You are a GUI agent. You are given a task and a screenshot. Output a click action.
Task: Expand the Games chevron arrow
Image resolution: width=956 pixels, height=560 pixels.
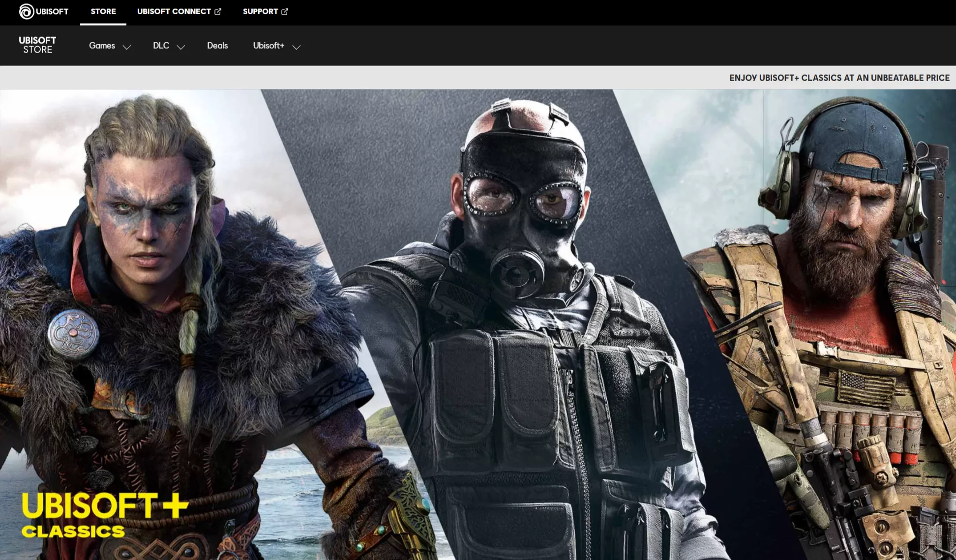point(126,47)
